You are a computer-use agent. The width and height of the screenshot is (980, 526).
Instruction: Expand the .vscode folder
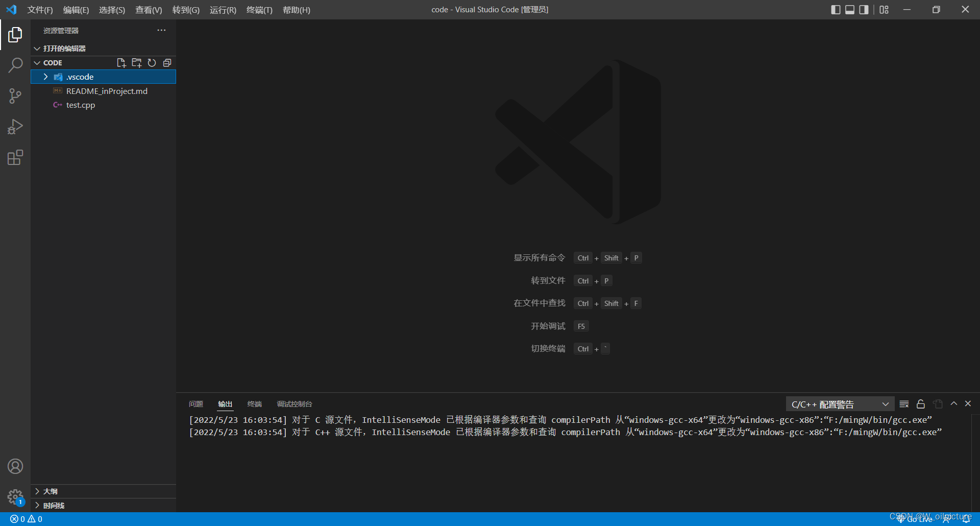click(x=103, y=77)
